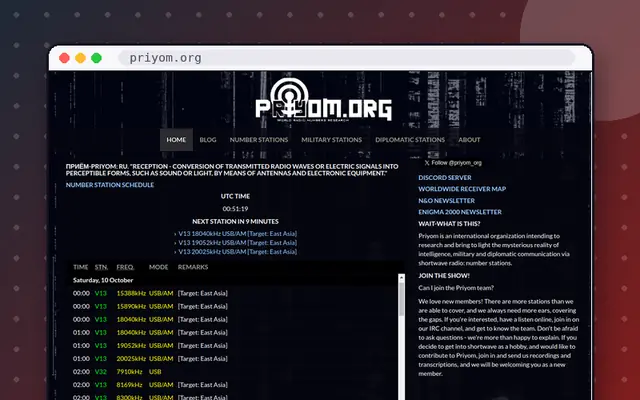Select the 7910kHz frequency entry
Image resolution: width=640 pixels, height=400 pixels.
[x=129, y=371]
